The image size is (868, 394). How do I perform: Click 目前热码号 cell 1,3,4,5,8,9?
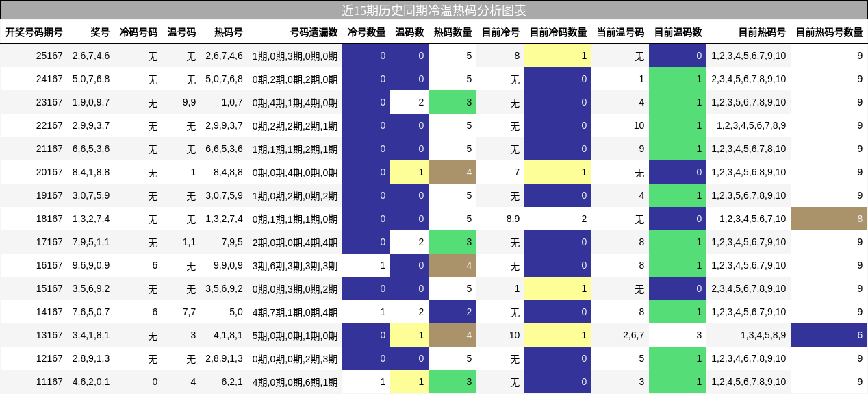click(x=763, y=335)
